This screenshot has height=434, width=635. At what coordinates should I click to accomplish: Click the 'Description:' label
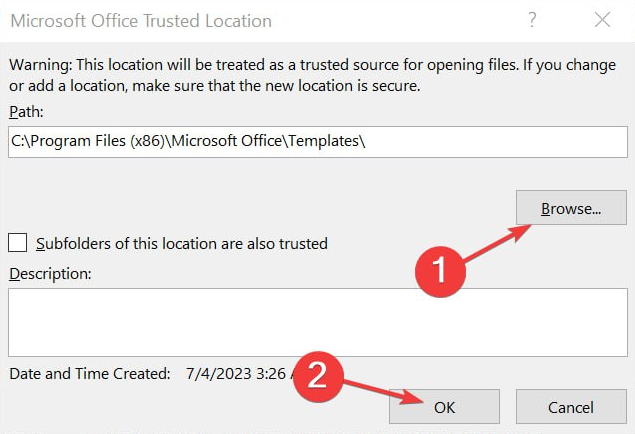click(50, 274)
